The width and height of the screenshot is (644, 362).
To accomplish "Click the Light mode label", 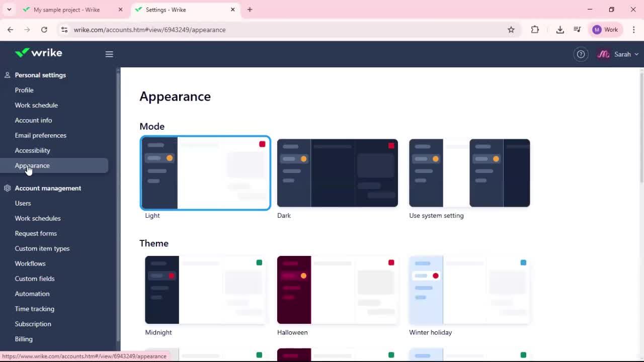I will (152, 216).
